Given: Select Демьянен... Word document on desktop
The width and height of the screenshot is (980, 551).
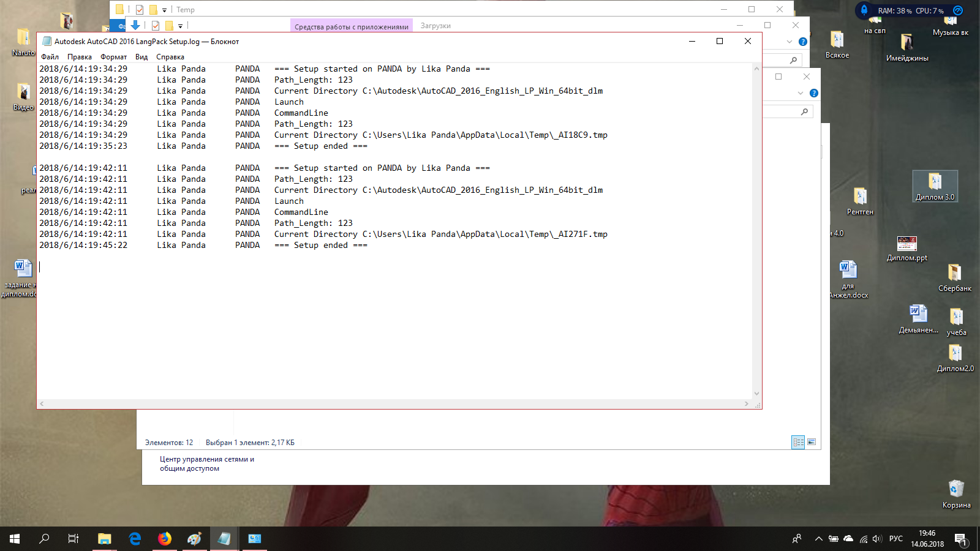Looking at the screenshot, I should [918, 319].
